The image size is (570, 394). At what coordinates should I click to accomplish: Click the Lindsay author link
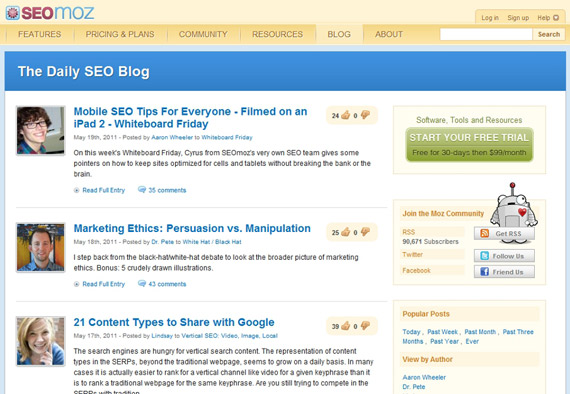click(x=162, y=335)
